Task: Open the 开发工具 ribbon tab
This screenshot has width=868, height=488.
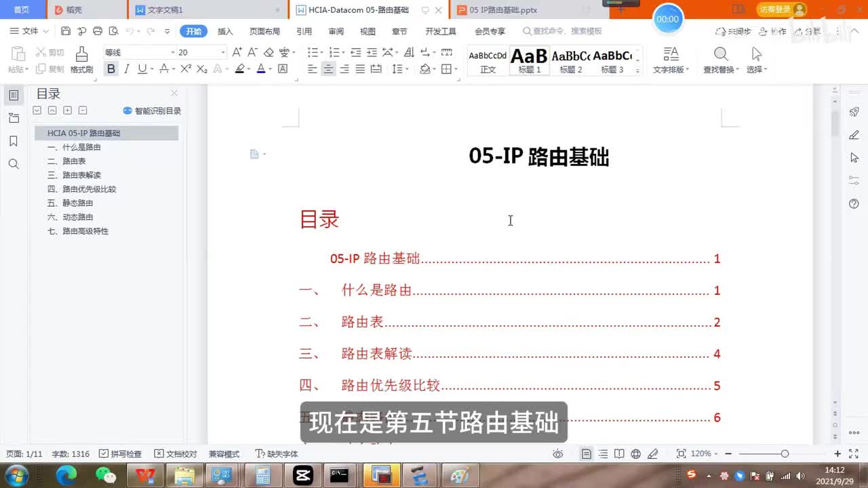Action: pyautogui.click(x=441, y=31)
